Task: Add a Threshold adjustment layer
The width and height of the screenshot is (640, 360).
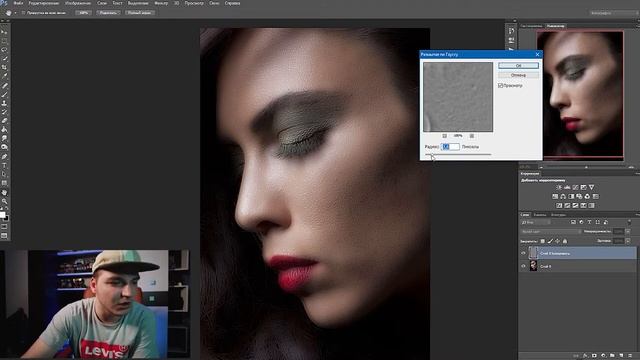Action: pos(575,205)
